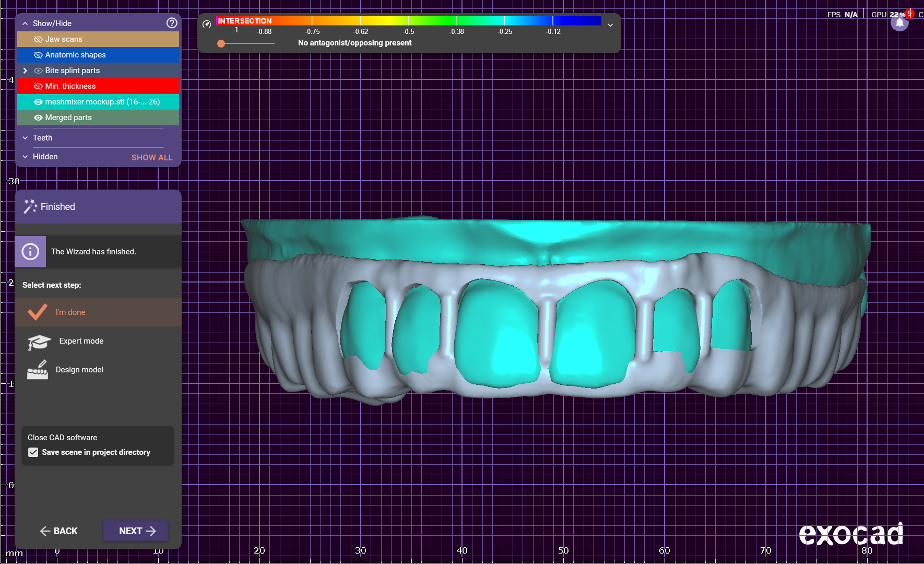Screen dimensions: 924x564
Task: Toggle visibility of Anatomic shapes
Action: coord(38,55)
